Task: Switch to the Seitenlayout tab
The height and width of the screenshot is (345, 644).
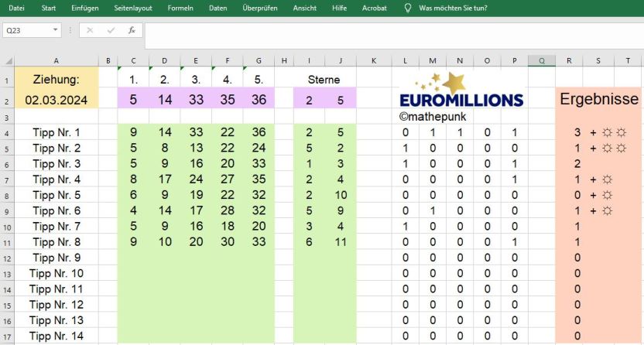Action: click(133, 8)
